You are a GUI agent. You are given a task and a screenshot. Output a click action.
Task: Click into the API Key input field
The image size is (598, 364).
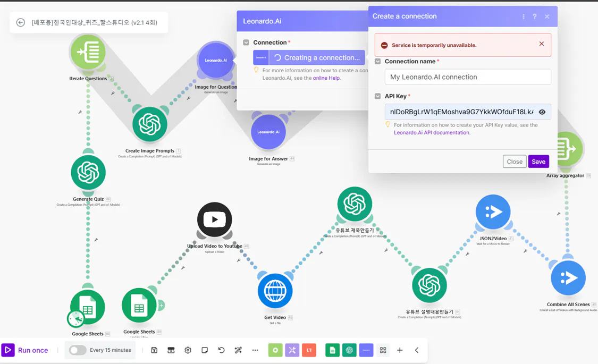click(x=468, y=112)
